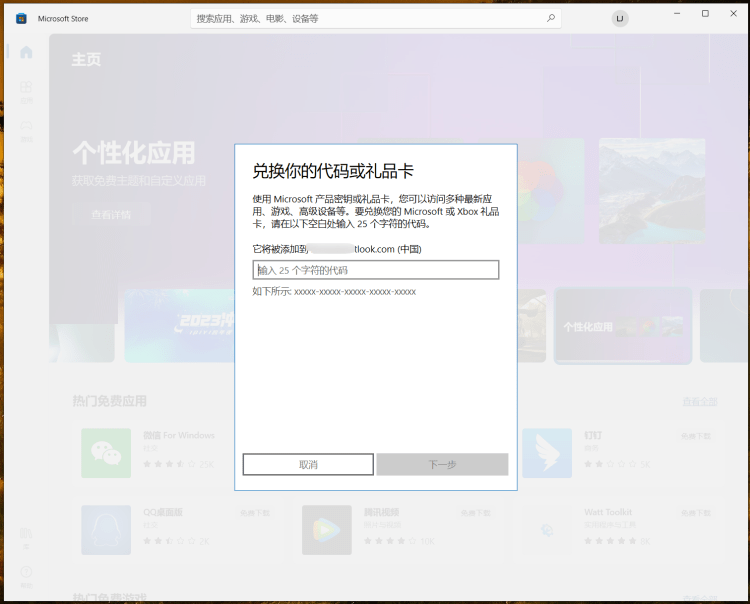Open the user profile avatar
This screenshot has height=604, width=750.
click(x=620, y=19)
